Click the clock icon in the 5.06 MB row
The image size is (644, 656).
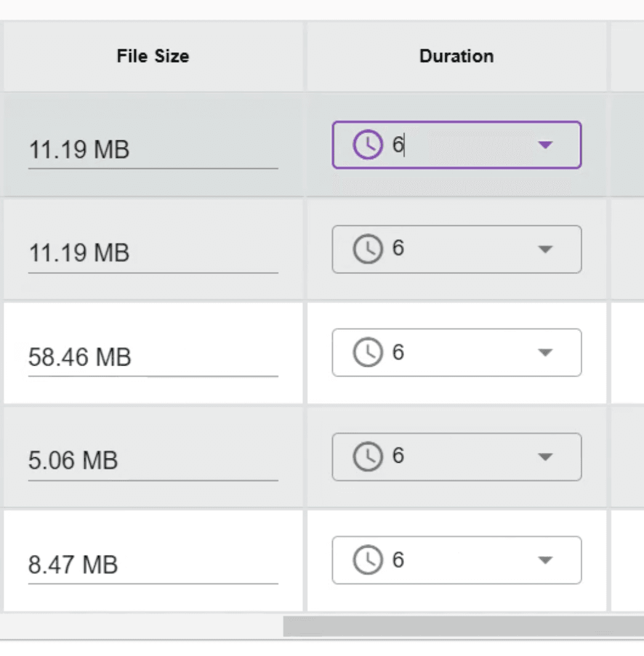[368, 457]
